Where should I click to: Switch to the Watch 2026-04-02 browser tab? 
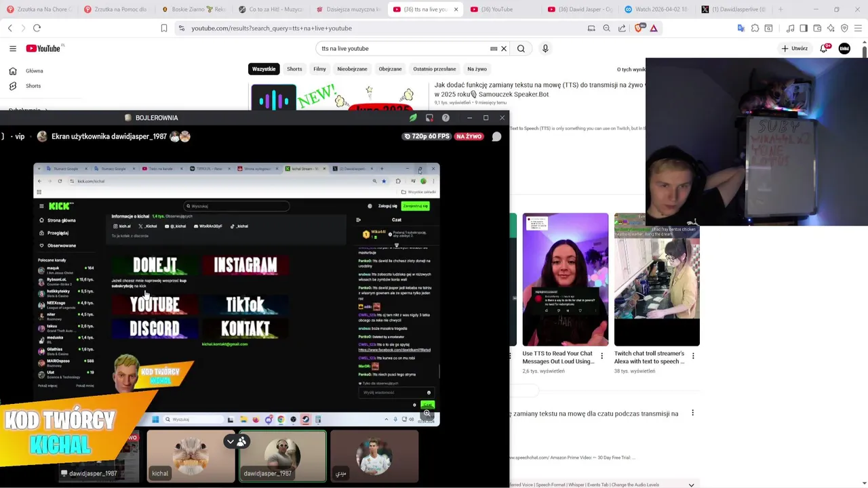[x=656, y=9]
